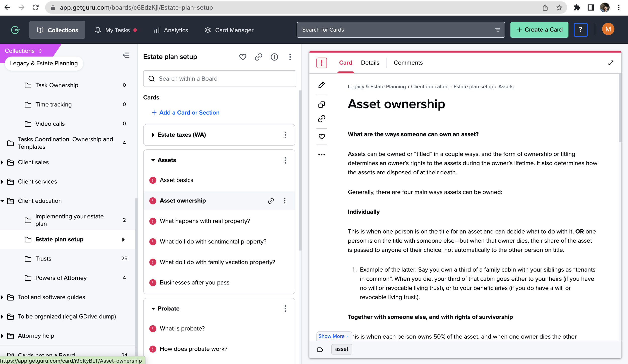Open board info icon next to title
Image resolution: width=628 pixels, height=364 pixels.
(x=274, y=57)
